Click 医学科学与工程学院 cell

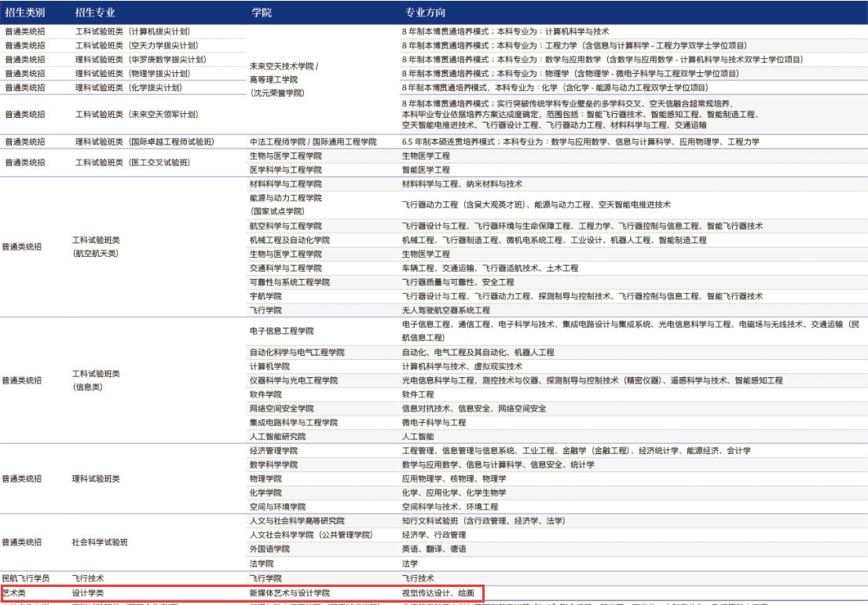[x=286, y=170]
